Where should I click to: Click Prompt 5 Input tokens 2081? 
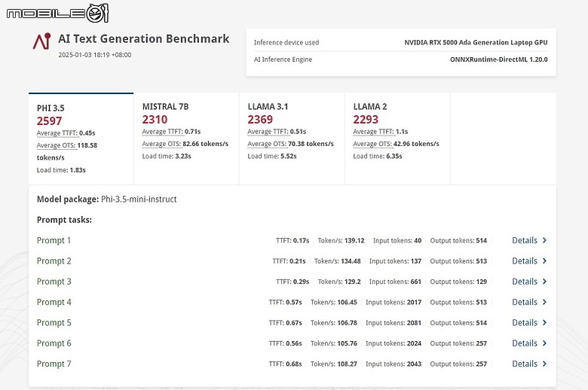coord(394,323)
